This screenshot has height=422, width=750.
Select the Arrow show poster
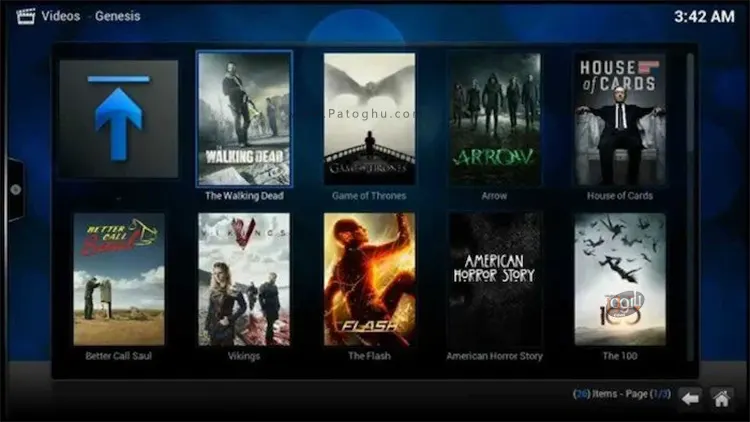(495, 119)
